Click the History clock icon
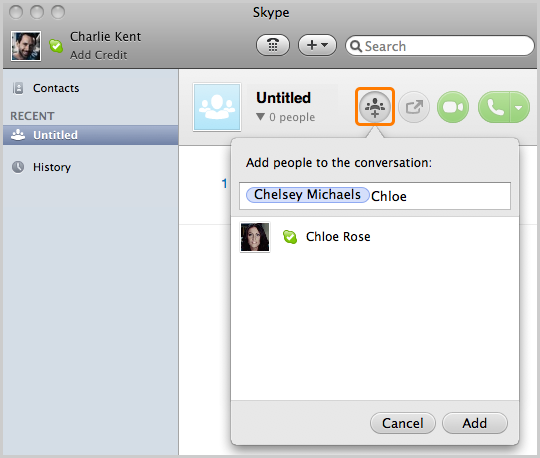 click(18, 167)
